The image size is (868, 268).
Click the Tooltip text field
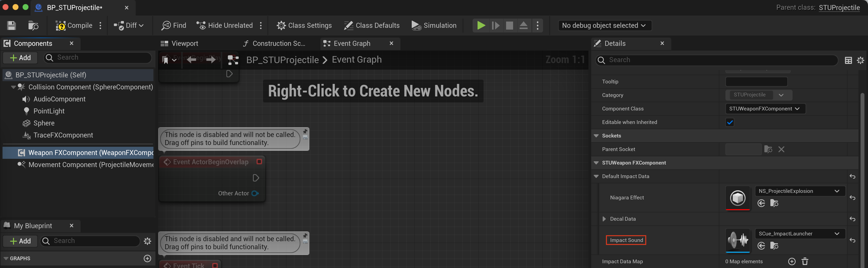pos(756,82)
